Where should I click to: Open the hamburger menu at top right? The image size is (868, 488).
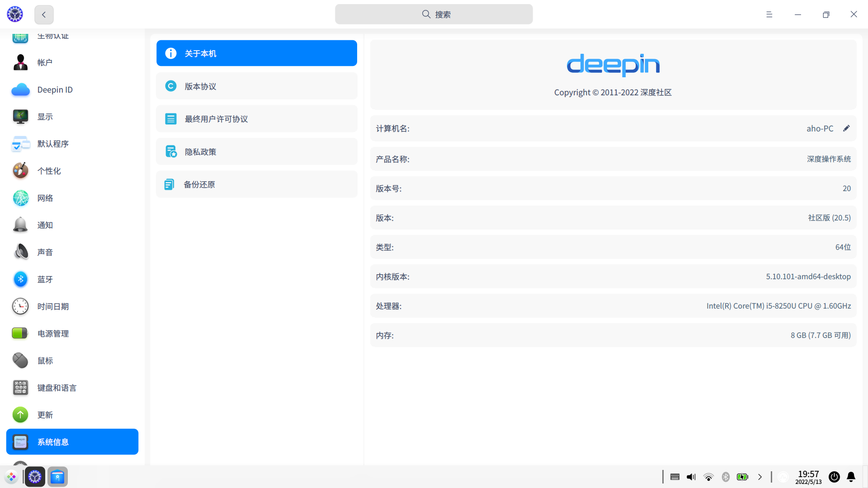769,14
